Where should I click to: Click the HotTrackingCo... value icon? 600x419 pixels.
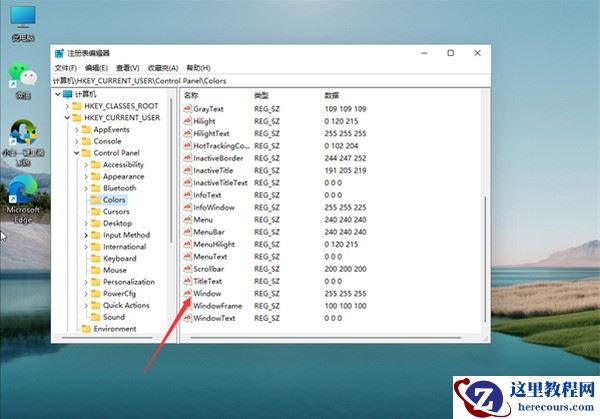[188, 145]
